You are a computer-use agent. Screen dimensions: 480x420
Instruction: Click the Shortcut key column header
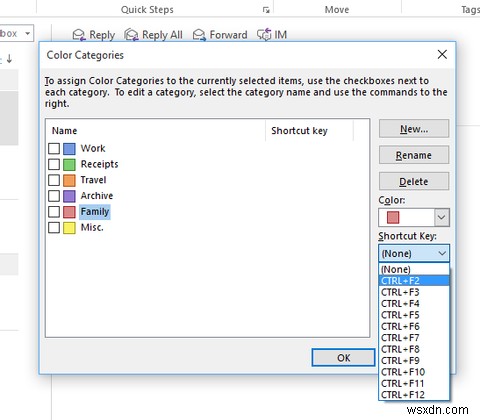299,131
